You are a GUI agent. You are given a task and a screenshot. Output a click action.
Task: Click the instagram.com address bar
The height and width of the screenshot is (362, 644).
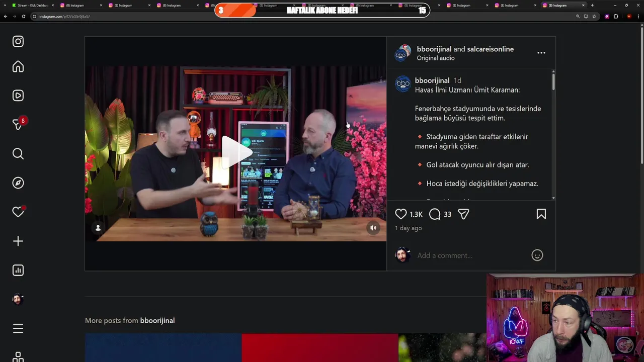302,16
